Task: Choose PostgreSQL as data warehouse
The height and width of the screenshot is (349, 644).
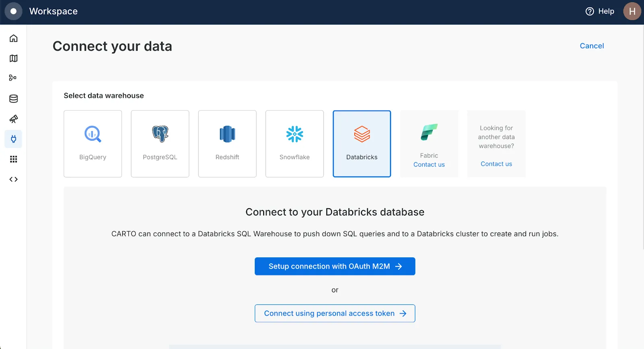Action: (160, 144)
